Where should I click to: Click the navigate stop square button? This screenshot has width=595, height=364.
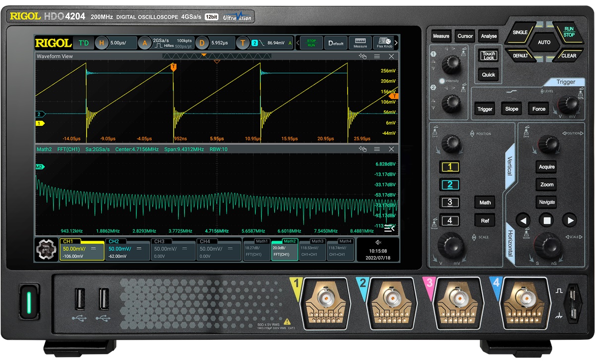point(546,220)
